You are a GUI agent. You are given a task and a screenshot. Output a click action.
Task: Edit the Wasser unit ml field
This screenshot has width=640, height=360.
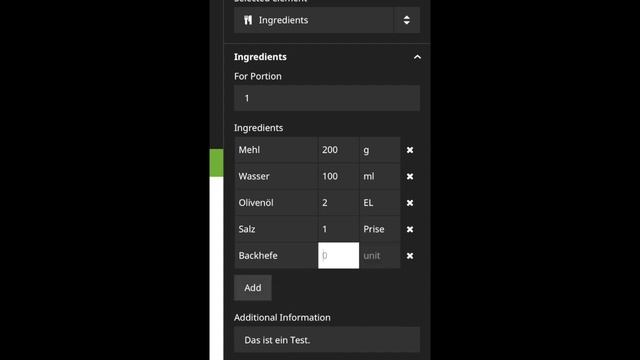pos(380,176)
